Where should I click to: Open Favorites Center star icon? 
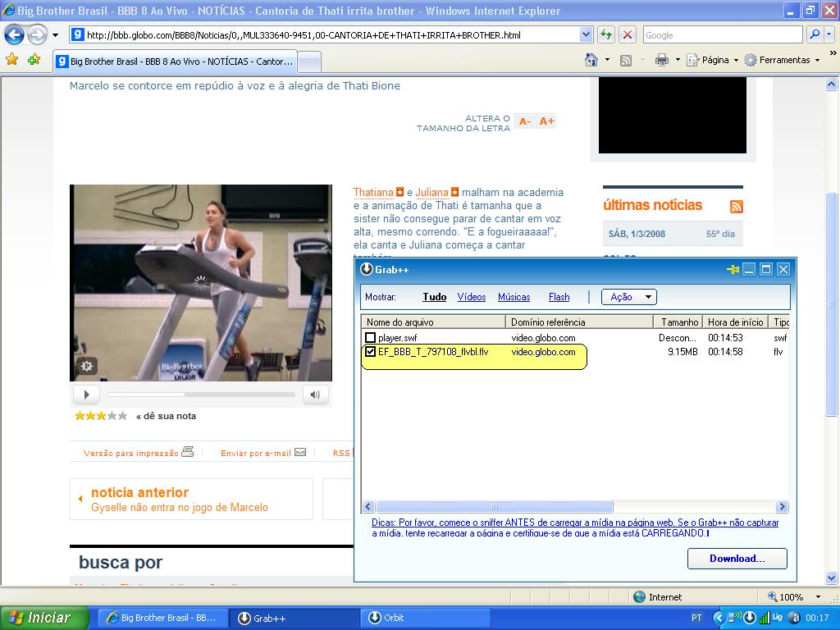11,59
